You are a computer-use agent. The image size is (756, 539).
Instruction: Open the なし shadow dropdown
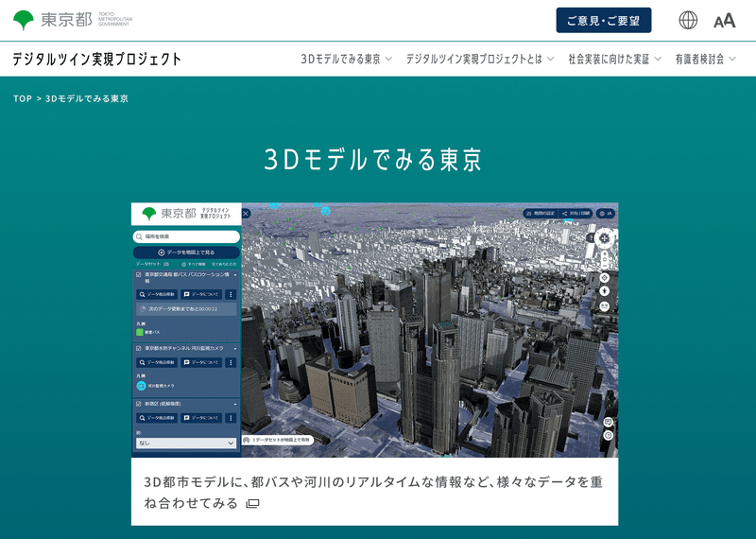[185, 443]
